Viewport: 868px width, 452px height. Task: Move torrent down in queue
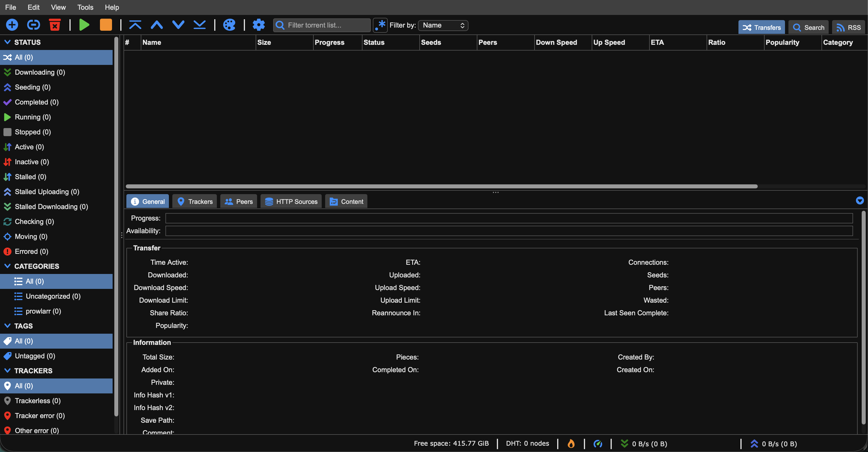tap(178, 25)
